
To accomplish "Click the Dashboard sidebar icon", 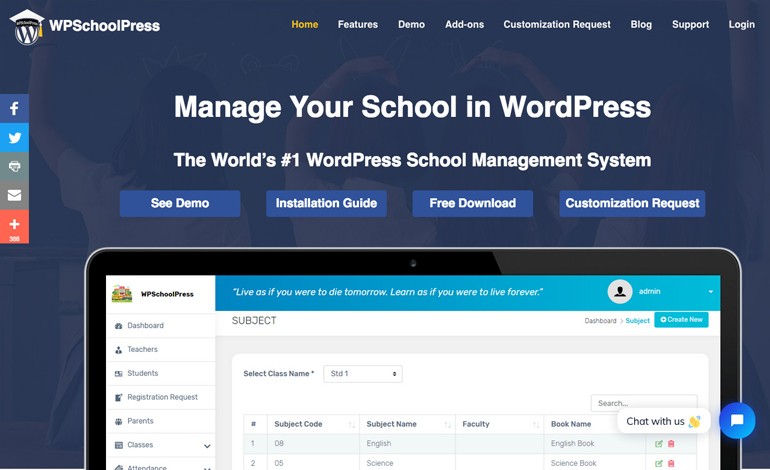I will click(118, 326).
